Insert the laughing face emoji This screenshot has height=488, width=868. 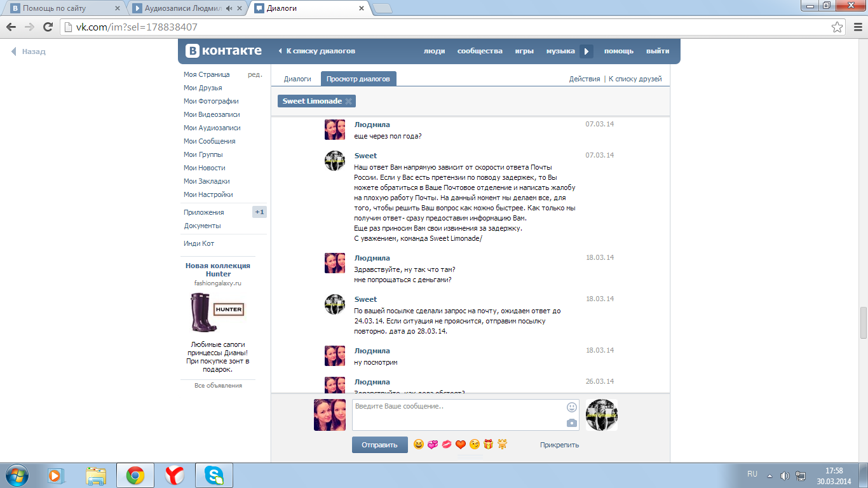418,444
